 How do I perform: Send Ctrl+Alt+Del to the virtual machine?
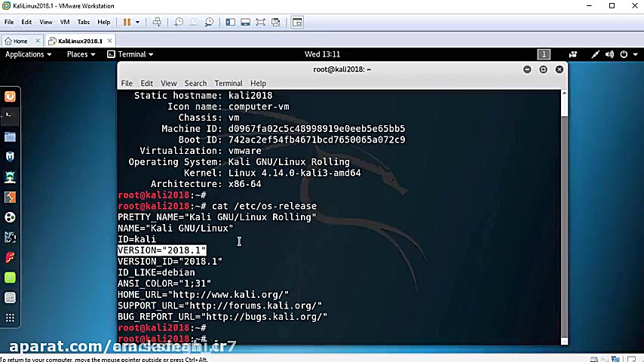(157, 22)
